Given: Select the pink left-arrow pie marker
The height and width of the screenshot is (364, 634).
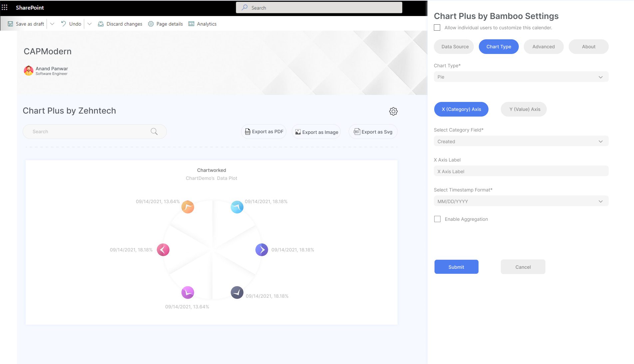Looking at the screenshot, I should tap(163, 250).
